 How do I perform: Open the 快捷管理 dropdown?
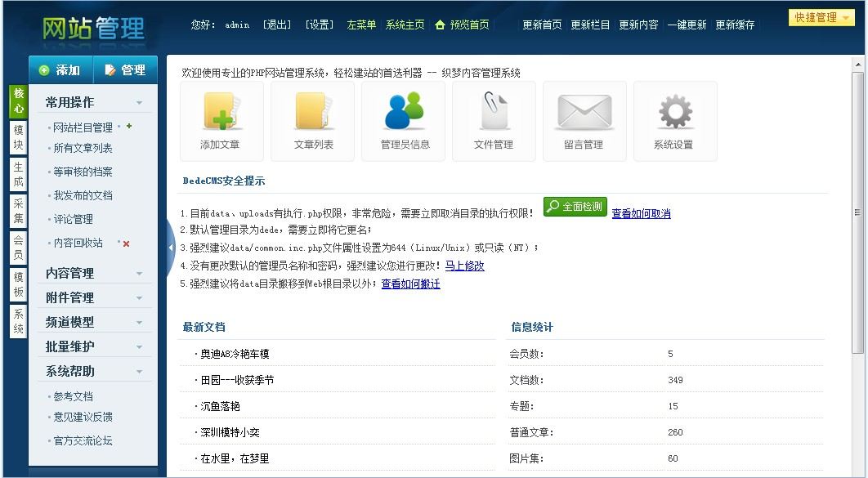pos(821,17)
